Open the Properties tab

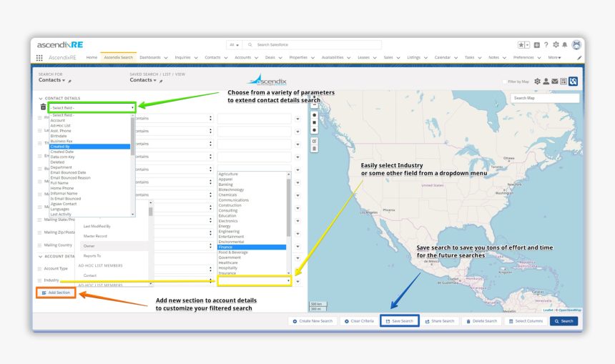click(298, 58)
